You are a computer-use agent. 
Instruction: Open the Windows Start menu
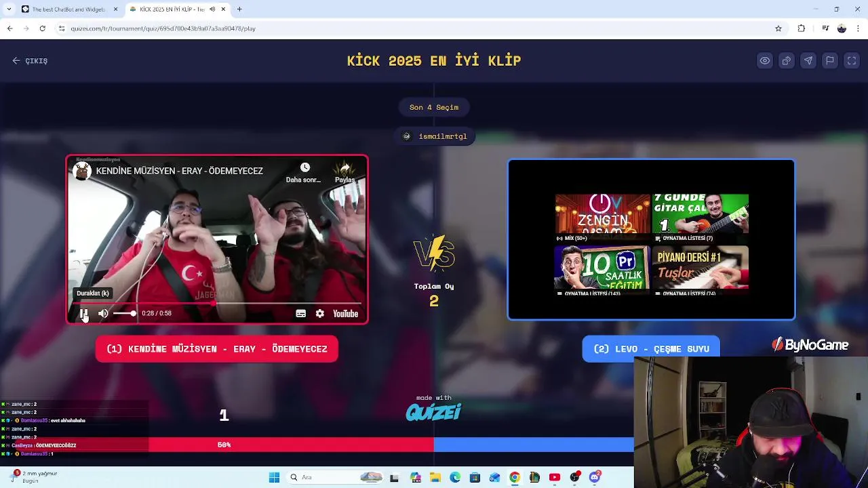click(x=274, y=477)
